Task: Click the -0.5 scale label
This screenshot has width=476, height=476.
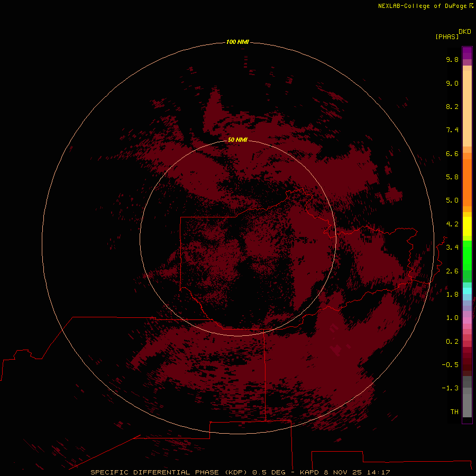Action: tap(450, 365)
